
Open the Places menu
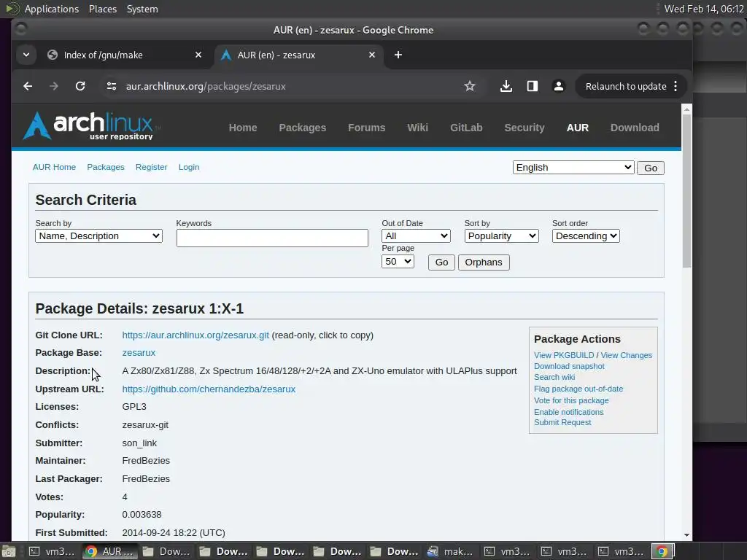tap(103, 9)
